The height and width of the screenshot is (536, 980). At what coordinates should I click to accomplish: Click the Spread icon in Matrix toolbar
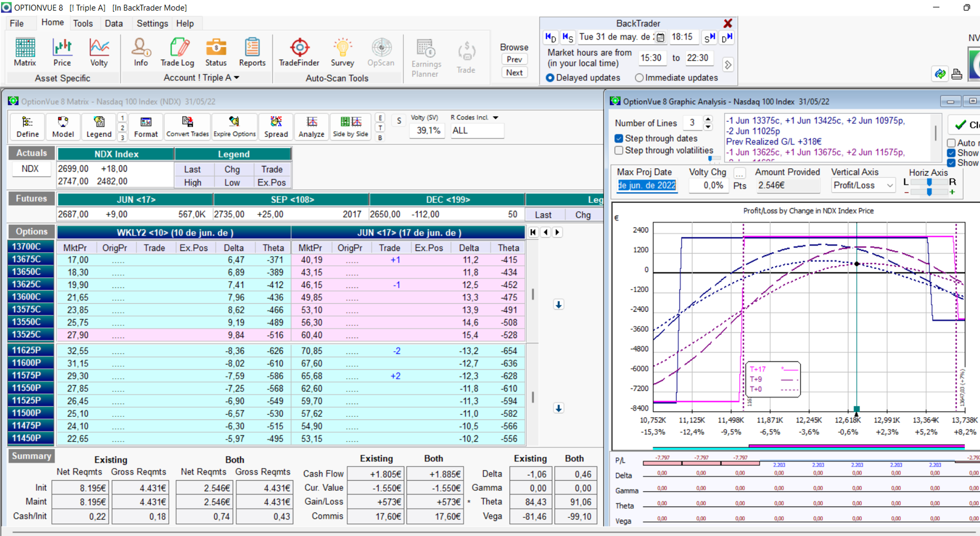(276, 127)
